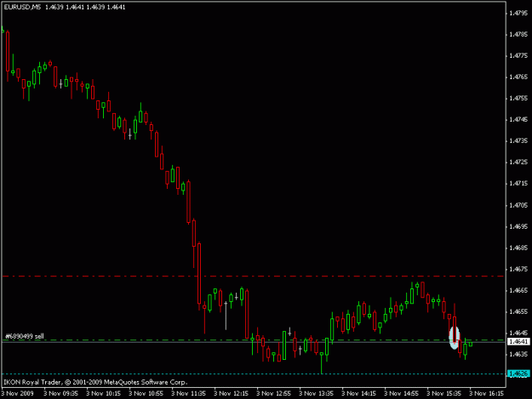Click the 3 Nov 13:35 time label
Viewport: 532px width, 399px height.
[x=316, y=393]
